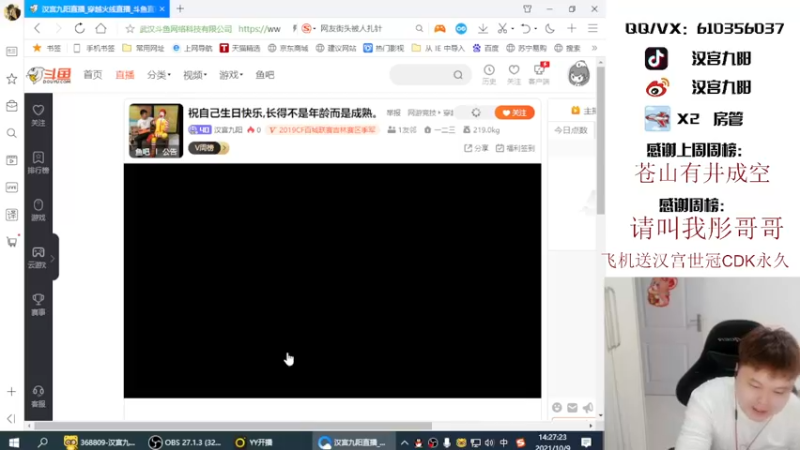
Task: Go back using browser back arrow
Action: click(37, 29)
